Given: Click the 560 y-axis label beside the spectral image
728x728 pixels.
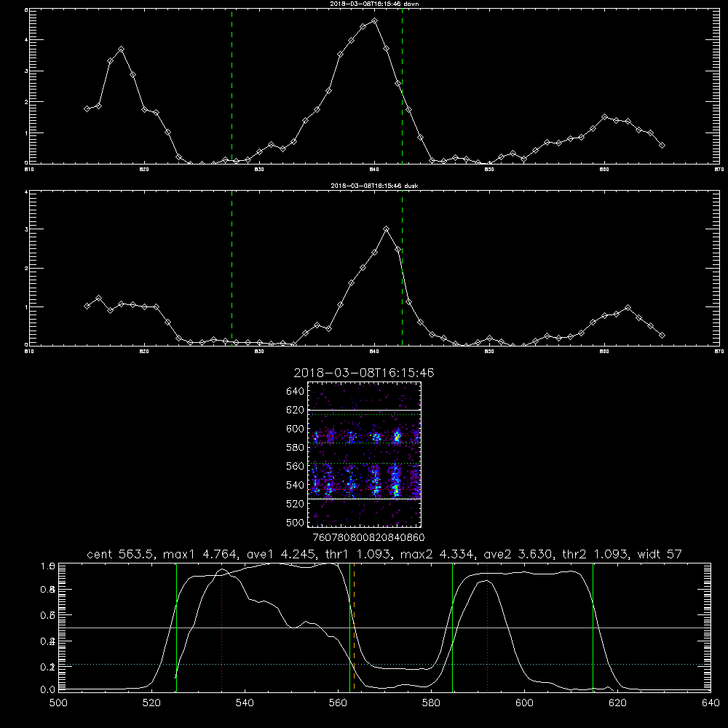Looking at the screenshot, I should click(295, 466).
